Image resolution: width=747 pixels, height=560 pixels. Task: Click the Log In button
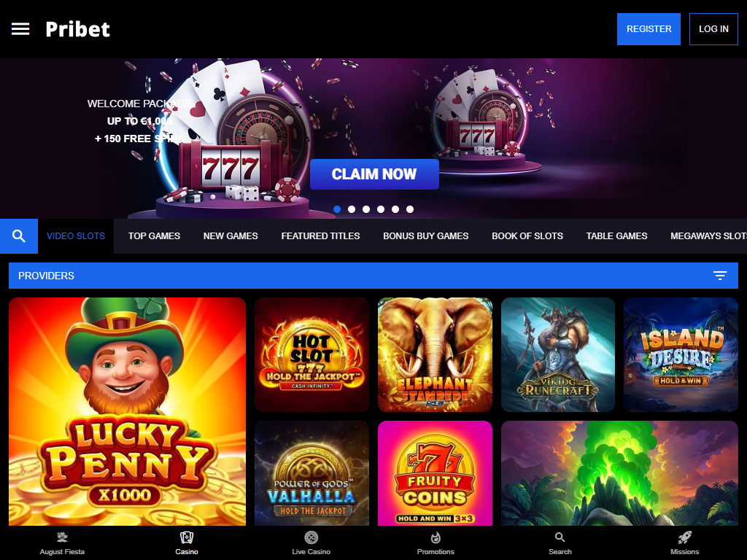tap(713, 29)
